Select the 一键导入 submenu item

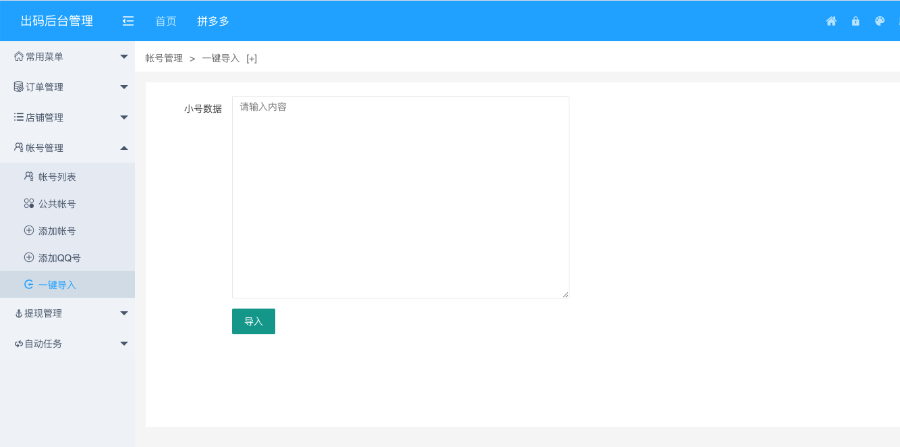[x=67, y=285]
